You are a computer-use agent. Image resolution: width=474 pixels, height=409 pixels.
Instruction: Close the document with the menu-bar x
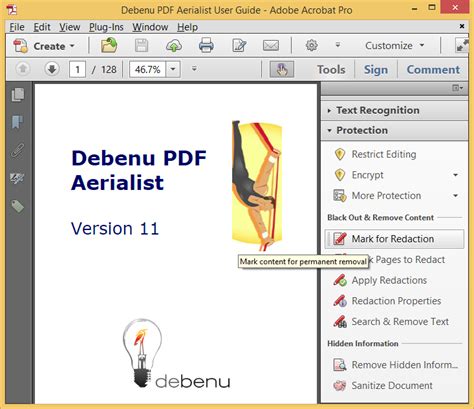coord(462,26)
